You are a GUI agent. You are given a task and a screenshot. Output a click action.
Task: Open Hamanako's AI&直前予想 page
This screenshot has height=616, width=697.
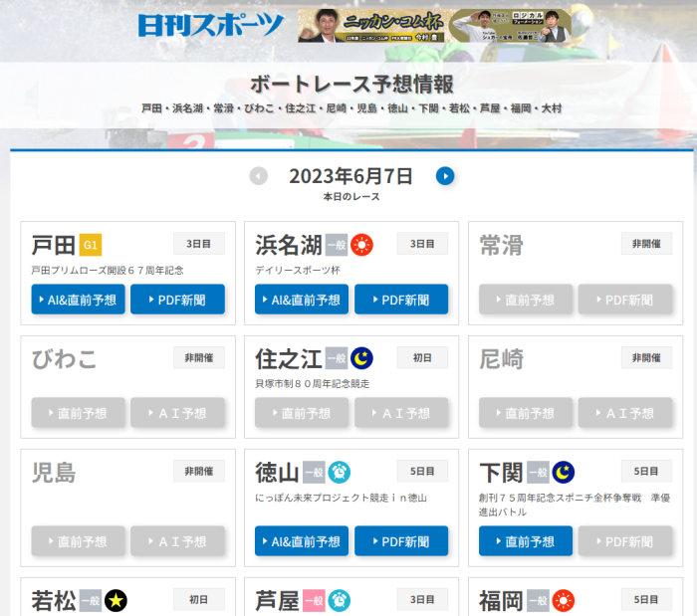click(302, 300)
